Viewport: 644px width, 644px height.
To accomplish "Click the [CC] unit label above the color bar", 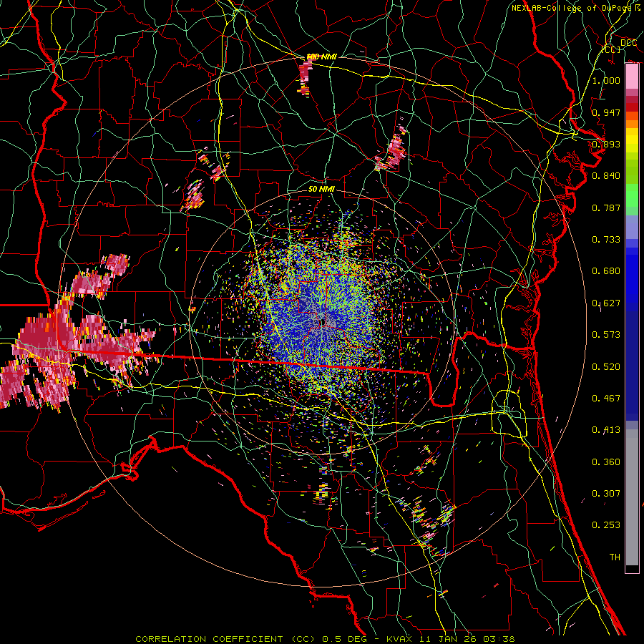I will [611, 49].
